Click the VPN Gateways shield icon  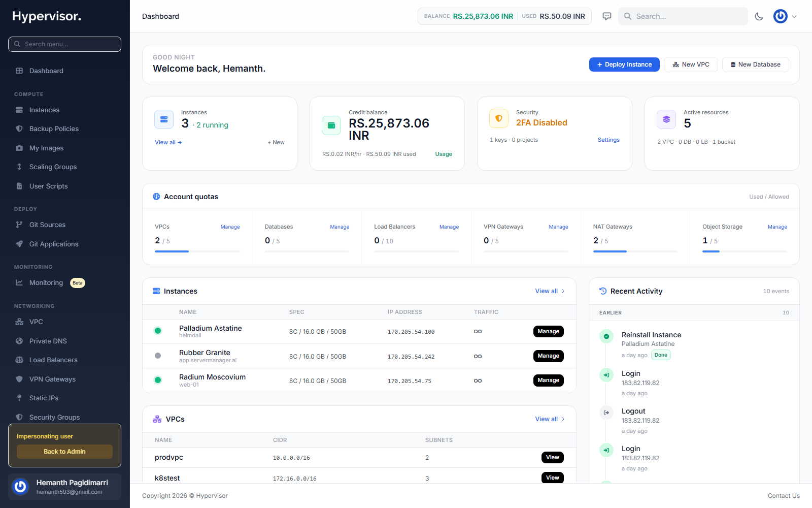[19, 379]
